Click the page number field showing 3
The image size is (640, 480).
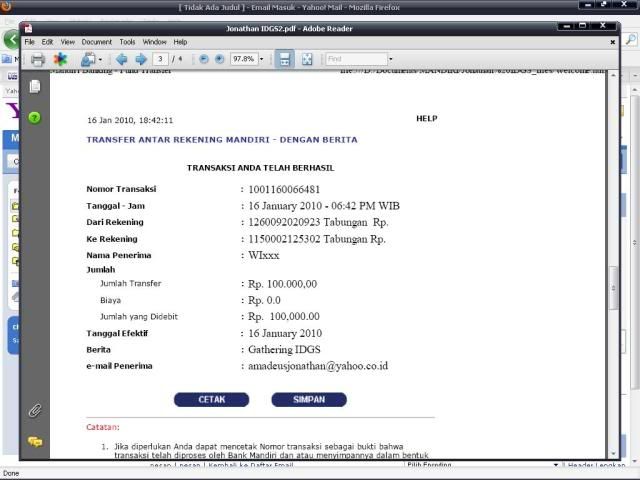click(160, 59)
